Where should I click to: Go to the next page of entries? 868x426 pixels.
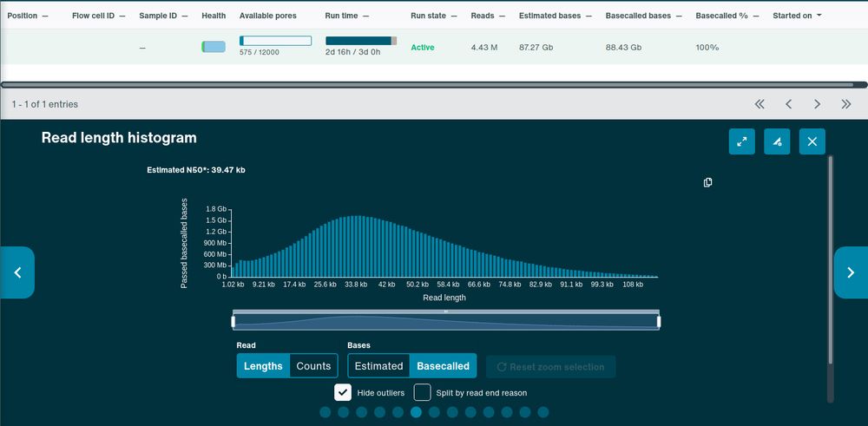(x=817, y=104)
